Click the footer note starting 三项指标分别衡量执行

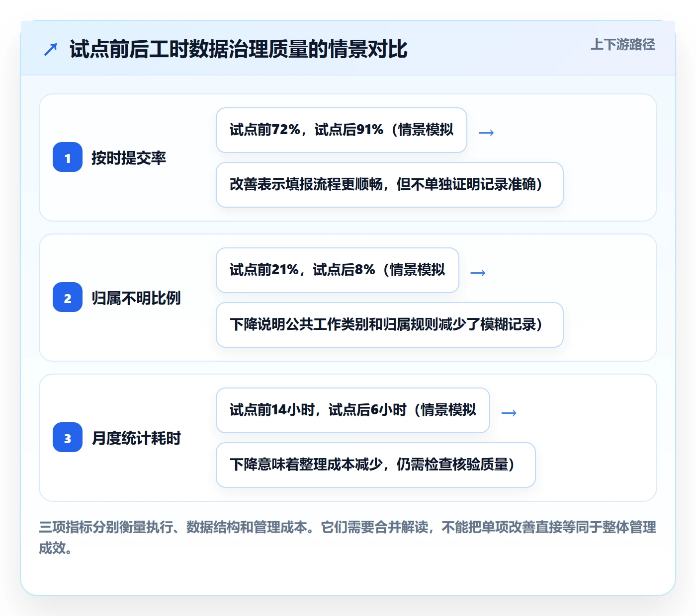(x=348, y=538)
